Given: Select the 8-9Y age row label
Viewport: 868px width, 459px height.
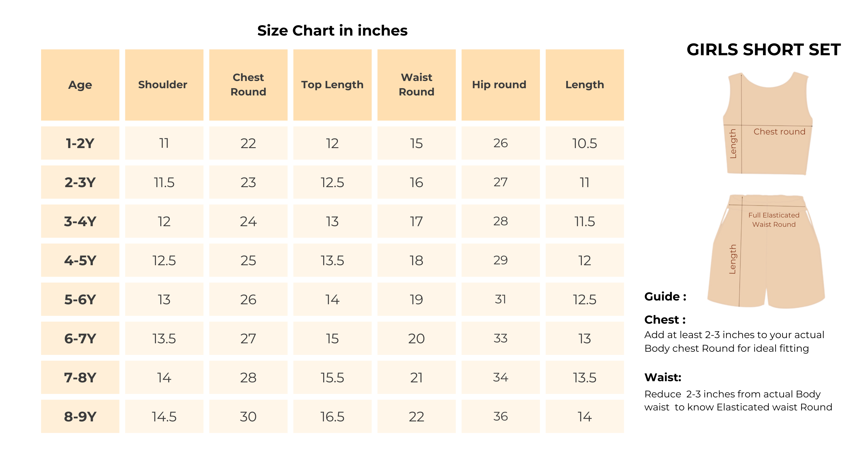Looking at the screenshot, I should [80, 416].
